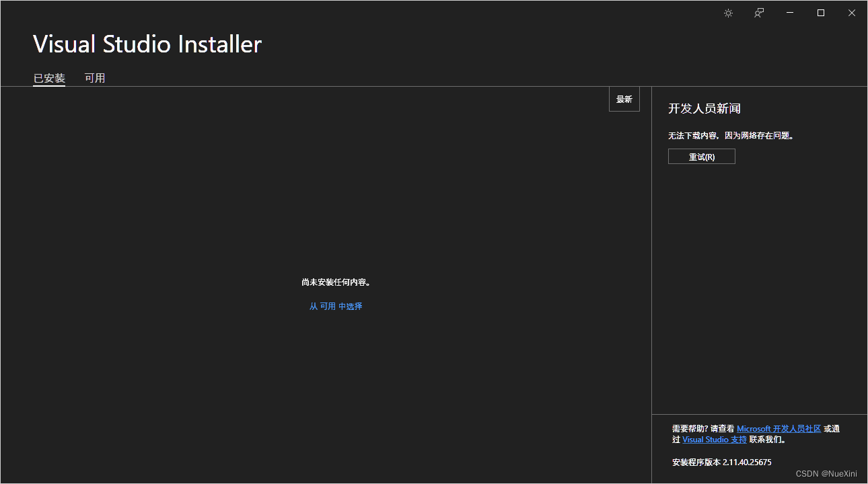This screenshot has height=484, width=868.
Task: Open the send feedback icon
Action: tap(759, 13)
